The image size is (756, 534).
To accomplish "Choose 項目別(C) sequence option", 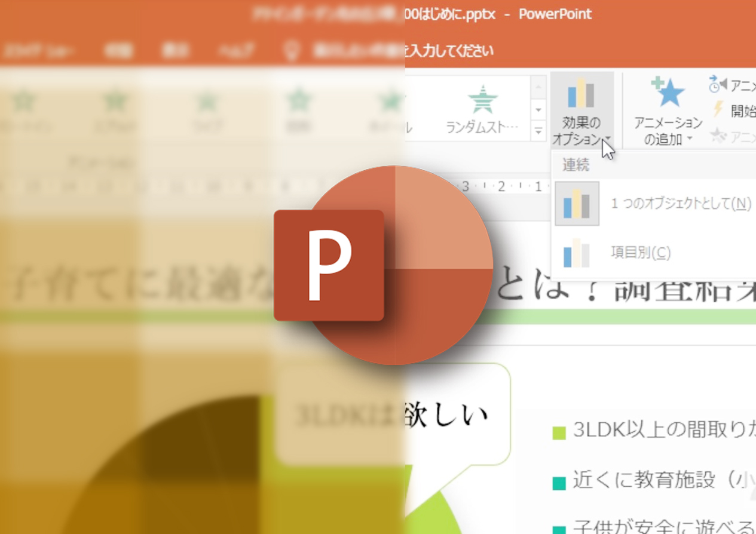I will coord(639,253).
